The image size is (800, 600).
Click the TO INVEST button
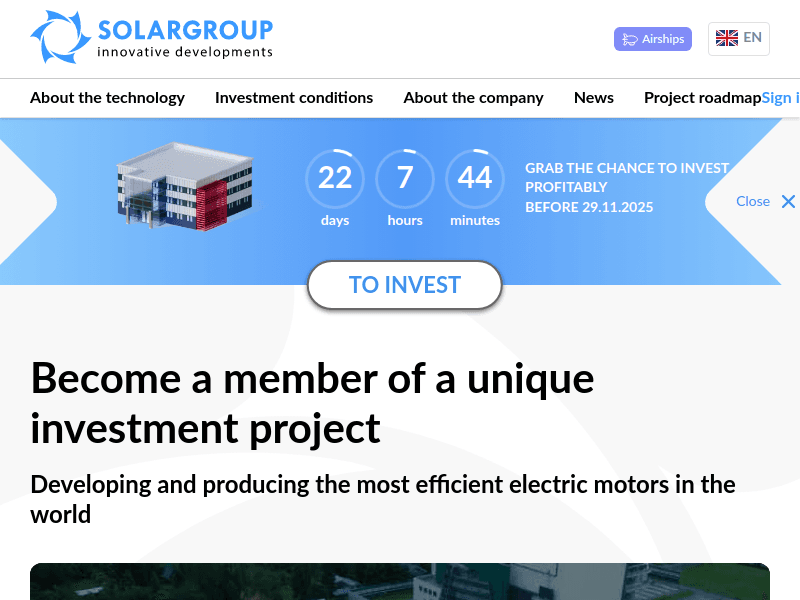(x=404, y=285)
